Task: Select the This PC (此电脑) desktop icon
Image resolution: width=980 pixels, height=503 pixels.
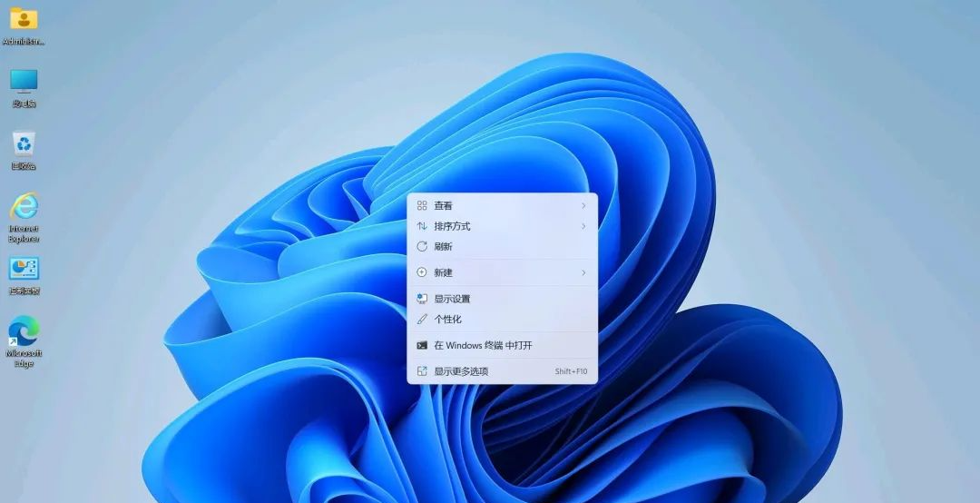Action: click(x=24, y=81)
